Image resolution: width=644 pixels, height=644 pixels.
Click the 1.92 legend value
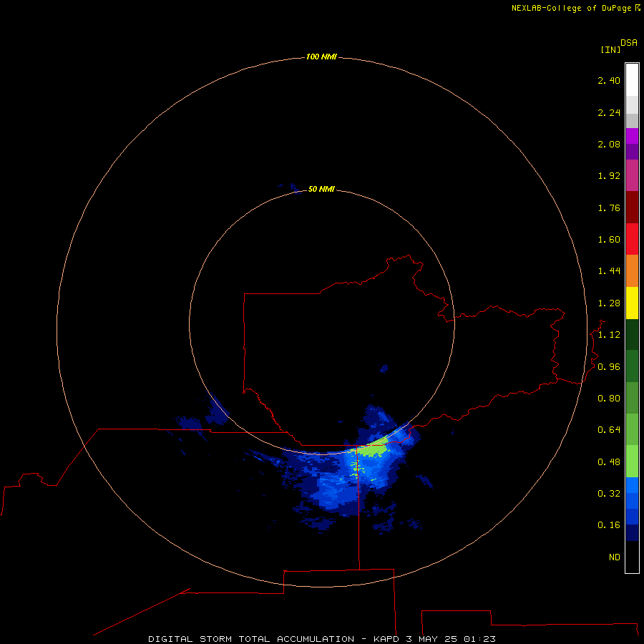[x=609, y=176]
